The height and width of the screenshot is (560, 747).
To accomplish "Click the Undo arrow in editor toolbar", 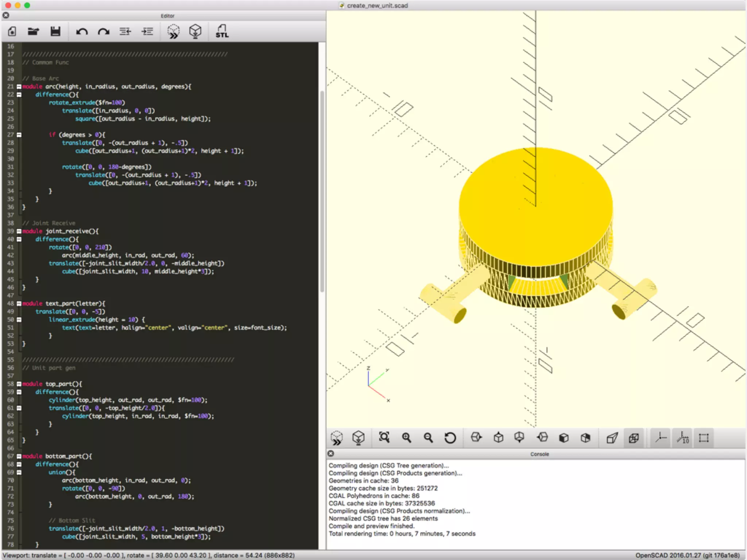I will click(82, 31).
